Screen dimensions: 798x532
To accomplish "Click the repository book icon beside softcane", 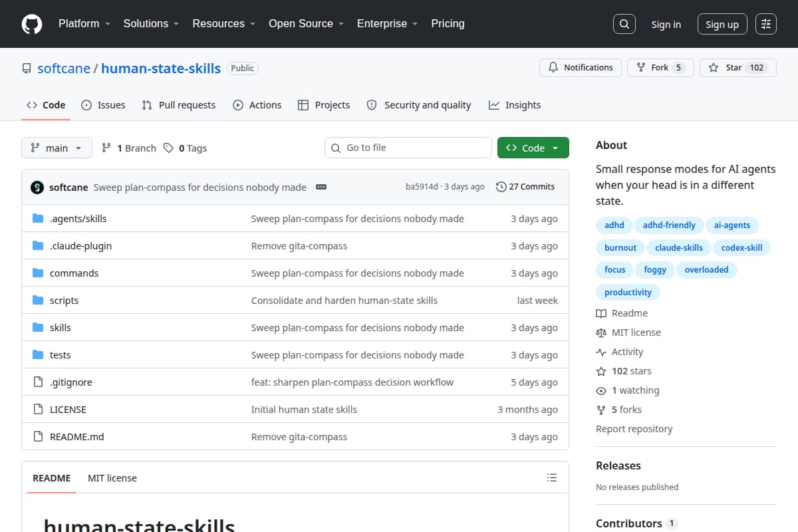I will coord(27,68).
